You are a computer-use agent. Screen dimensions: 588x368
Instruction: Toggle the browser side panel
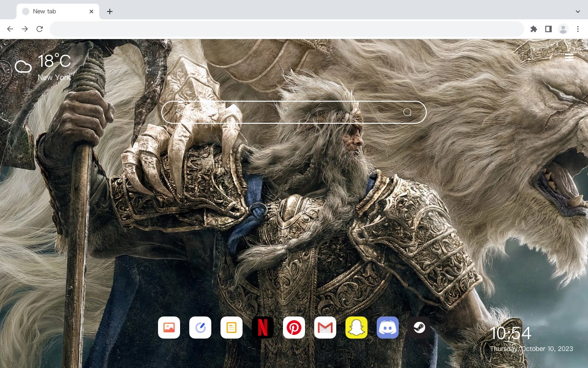(548, 29)
